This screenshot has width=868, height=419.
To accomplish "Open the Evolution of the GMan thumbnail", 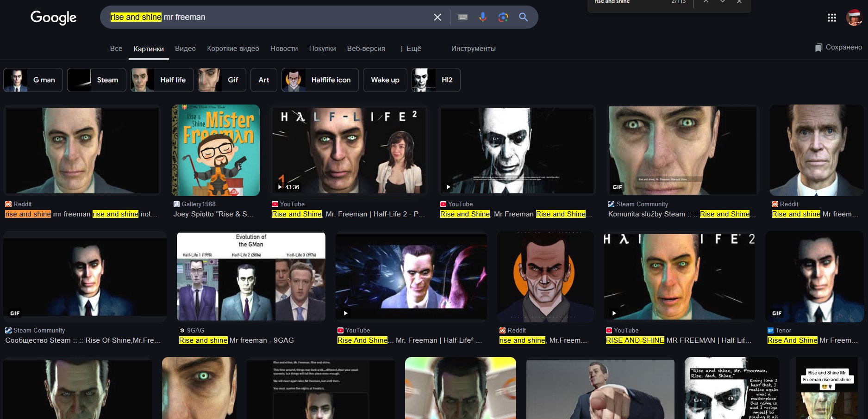I will tap(251, 277).
